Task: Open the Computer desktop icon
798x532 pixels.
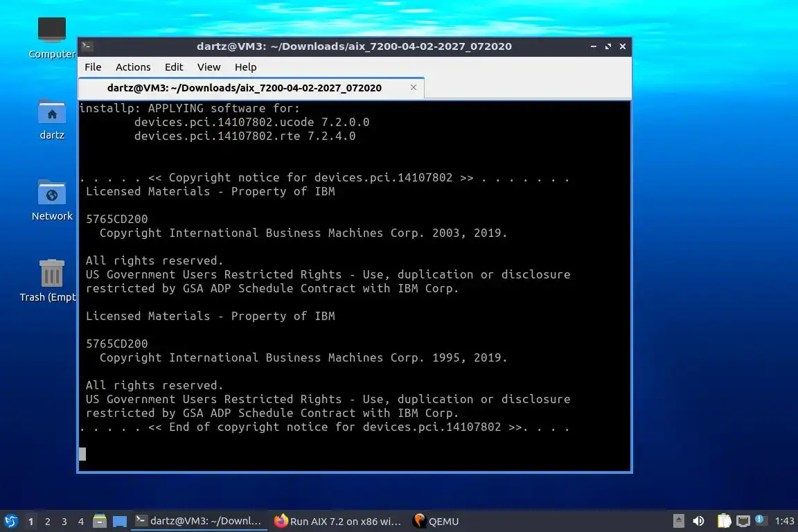Action: (52, 38)
